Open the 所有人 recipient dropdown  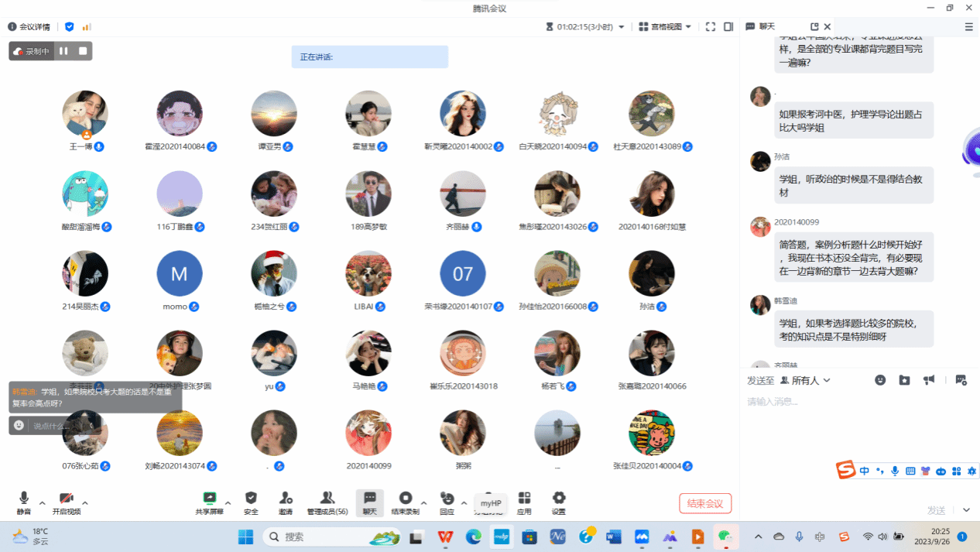pos(805,380)
